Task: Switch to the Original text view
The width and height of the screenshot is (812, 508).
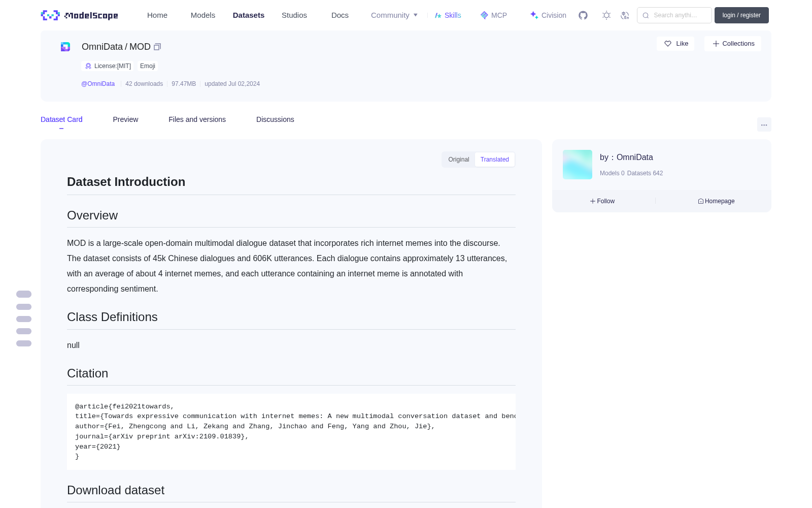Action: (459, 160)
